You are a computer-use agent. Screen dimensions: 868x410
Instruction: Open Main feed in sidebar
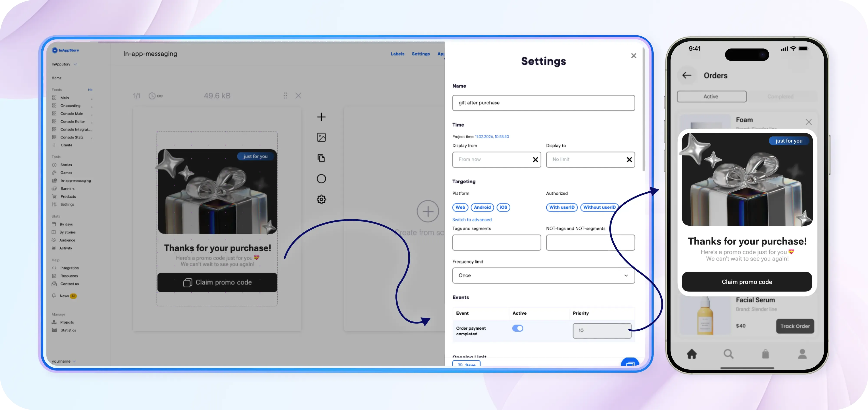pos(64,98)
